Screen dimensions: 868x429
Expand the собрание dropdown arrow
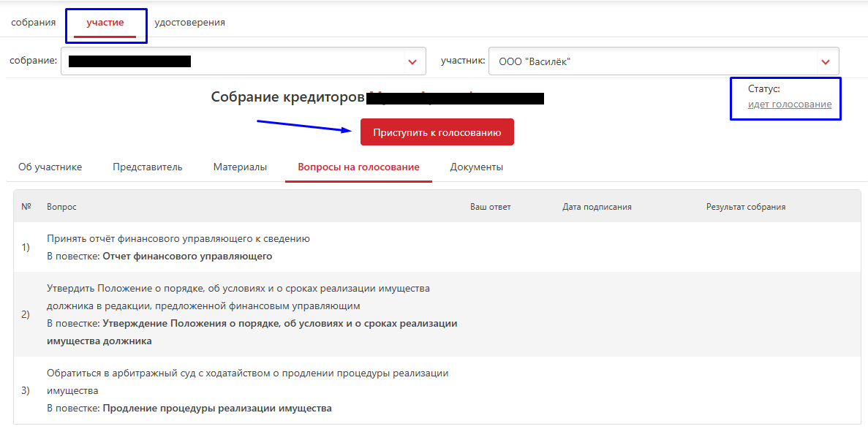[x=412, y=61]
